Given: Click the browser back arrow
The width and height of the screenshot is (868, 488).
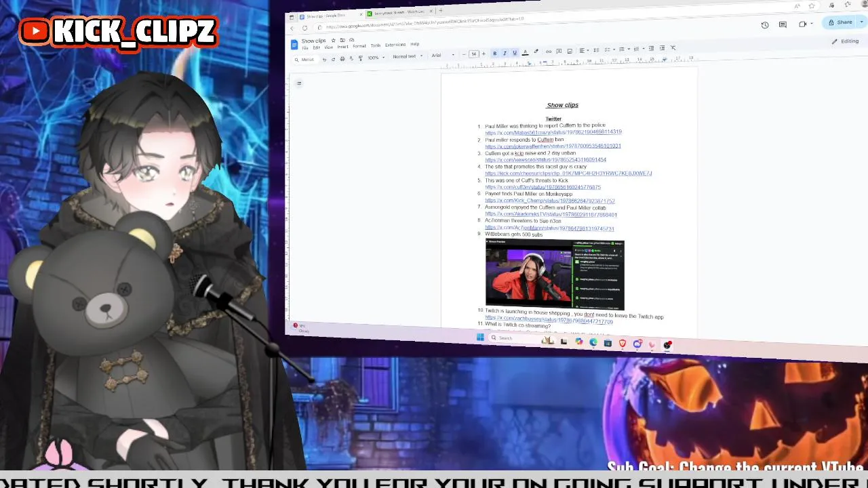Looking at the screenshot, I should pos(292,28).
